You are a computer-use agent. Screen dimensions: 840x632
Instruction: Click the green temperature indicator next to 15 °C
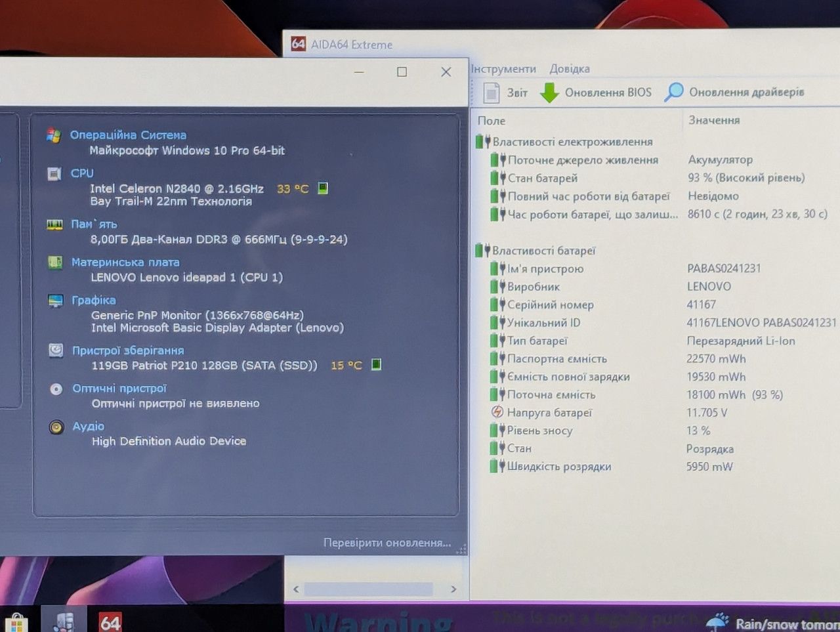tap(376, 364)
